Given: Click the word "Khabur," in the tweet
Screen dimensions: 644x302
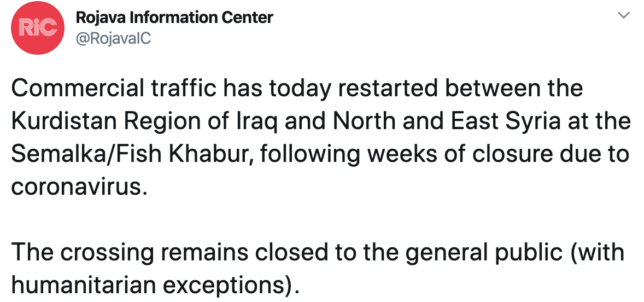Looking at the screenshot, I should (214, 154).
